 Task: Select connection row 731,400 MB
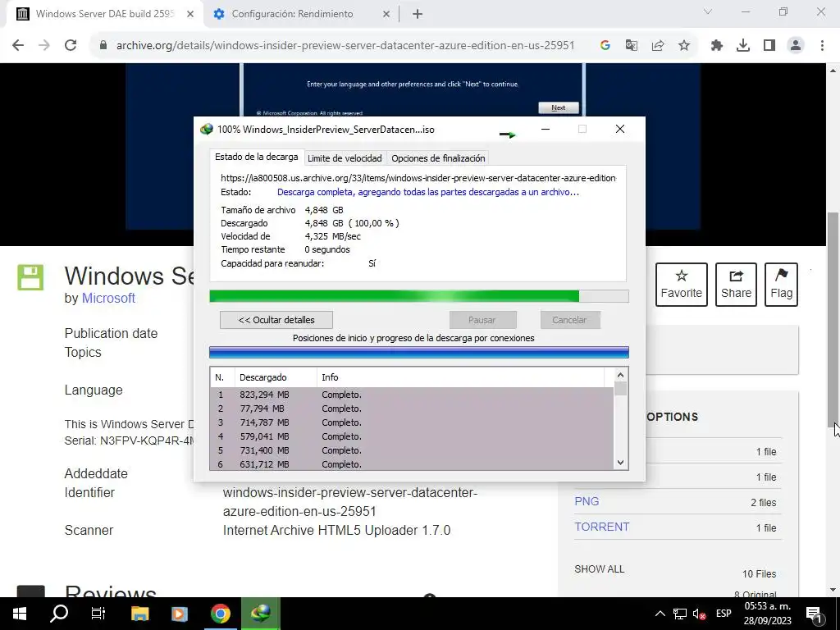point(412,450)
